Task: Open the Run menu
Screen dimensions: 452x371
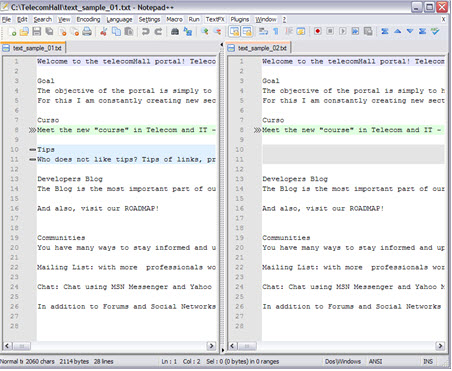Action: [194, 20]
